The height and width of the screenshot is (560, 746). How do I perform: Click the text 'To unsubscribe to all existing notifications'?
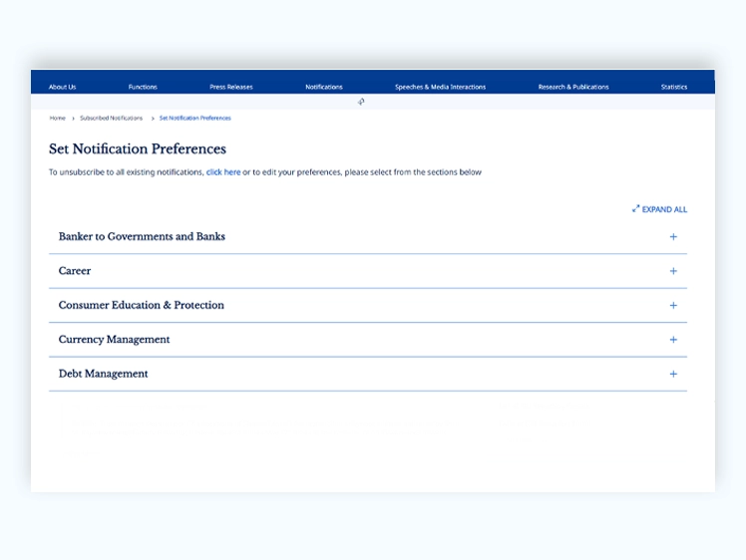click(x=126, y=172)
